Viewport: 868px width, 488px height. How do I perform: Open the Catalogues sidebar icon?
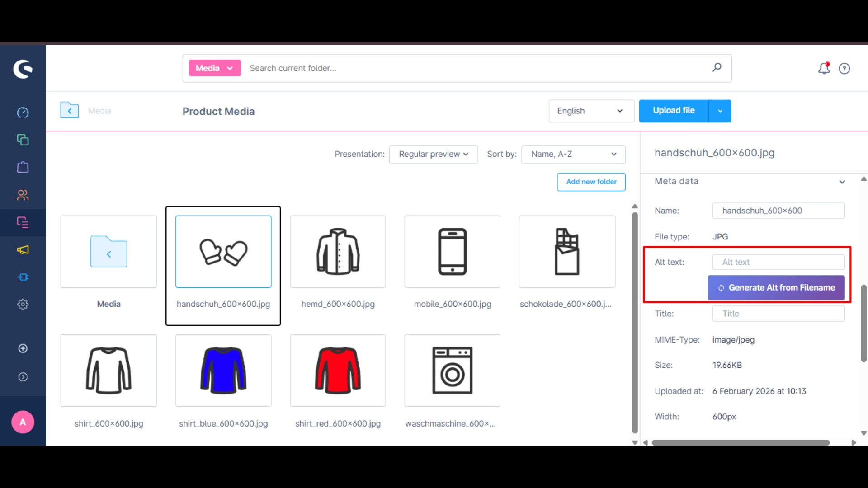coord(23,140)
